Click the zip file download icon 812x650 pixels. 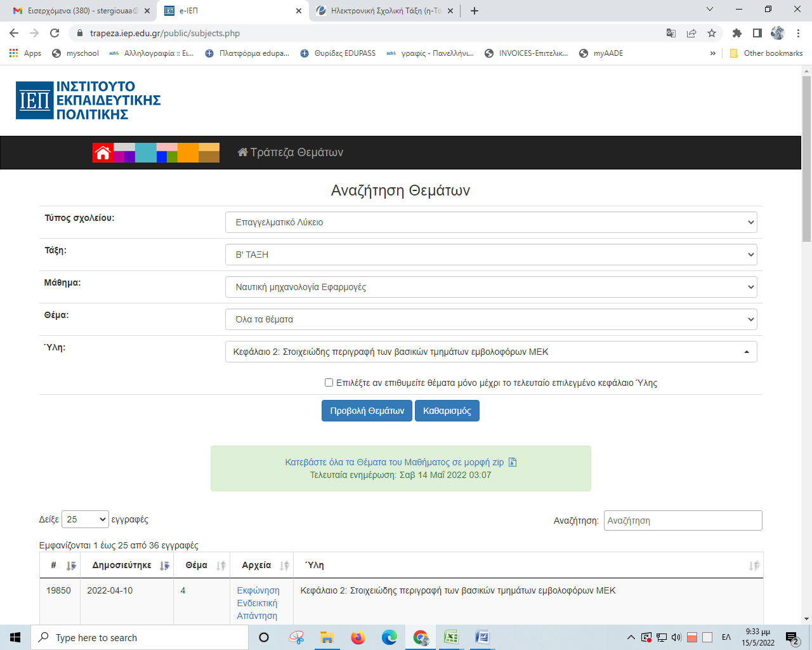point(513,462)
